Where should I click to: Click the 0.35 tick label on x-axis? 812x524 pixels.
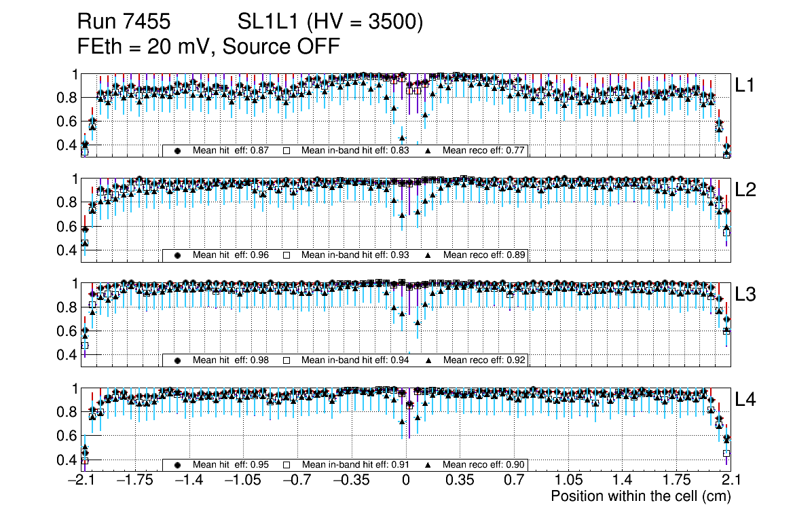pos(460,481)
